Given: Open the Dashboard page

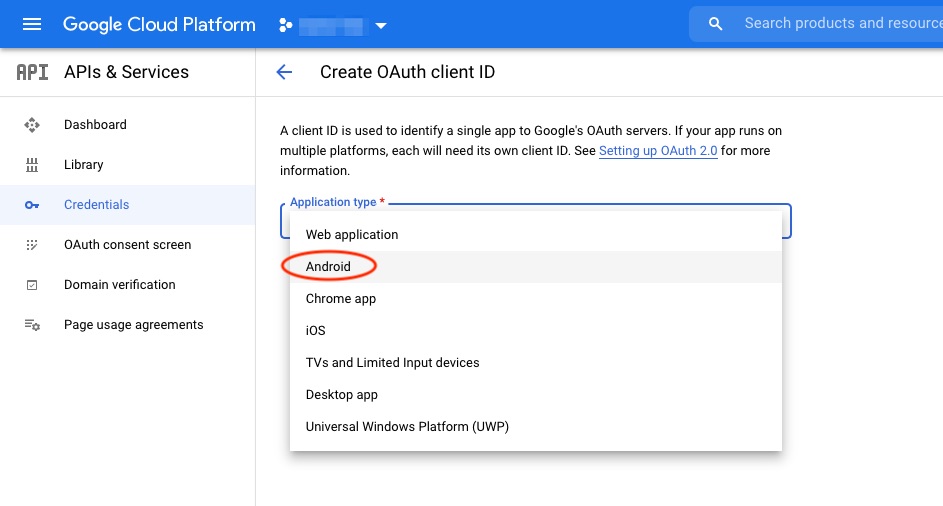Looking at the screenshot, I should coord(95,125).
